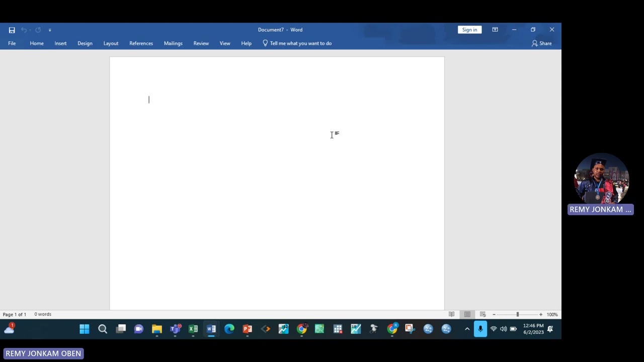Open the weather widget on the taskbar
Screen dimensions: 644x362
pos(9,328)
